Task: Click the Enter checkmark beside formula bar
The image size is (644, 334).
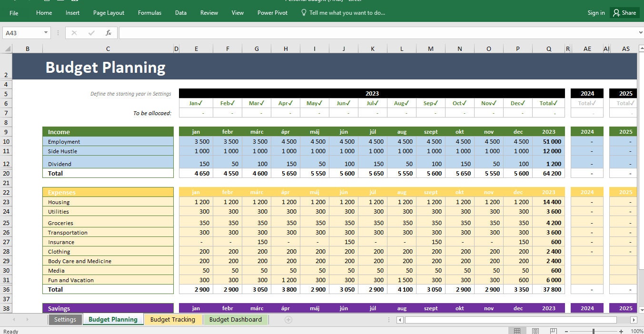Action: click(x=90, y=33)
